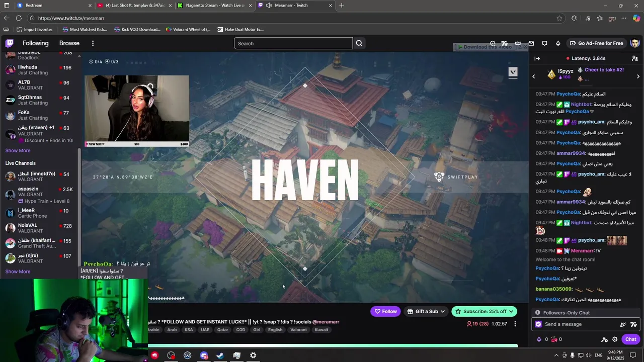Screen dimensions: 644x362
Task: Select the Arab stream tag
Action: [172, 330]
